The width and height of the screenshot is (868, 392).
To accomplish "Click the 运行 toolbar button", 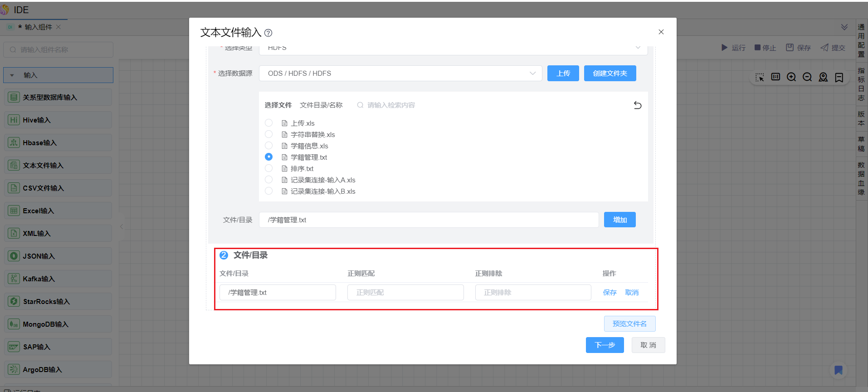I will 733,48.
